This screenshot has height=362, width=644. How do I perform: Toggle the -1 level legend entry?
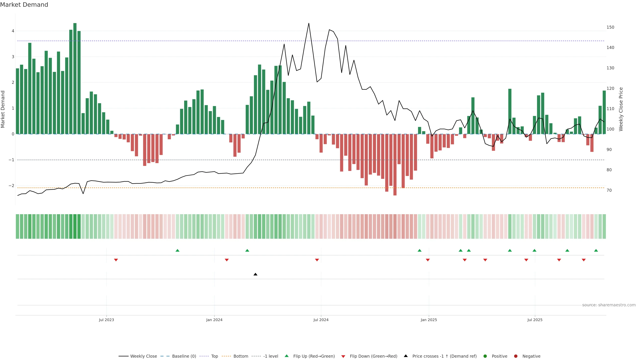click(x=271, y=356)
